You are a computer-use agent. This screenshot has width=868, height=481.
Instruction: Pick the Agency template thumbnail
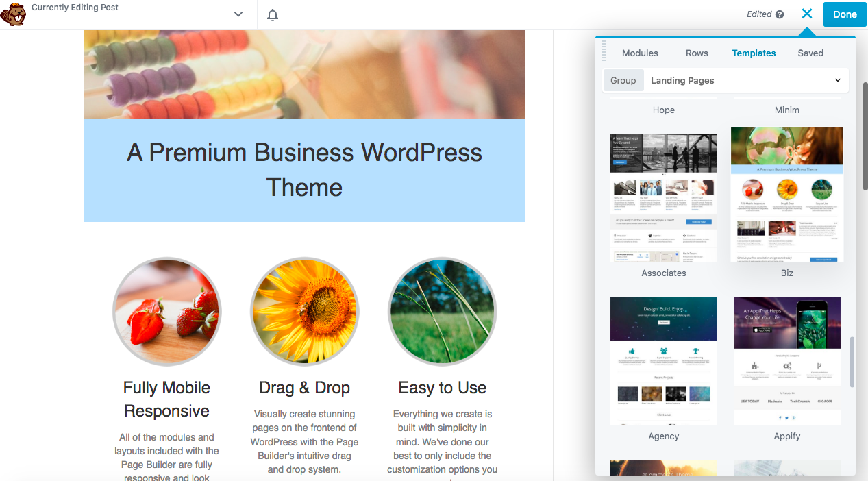coord(664,360)
